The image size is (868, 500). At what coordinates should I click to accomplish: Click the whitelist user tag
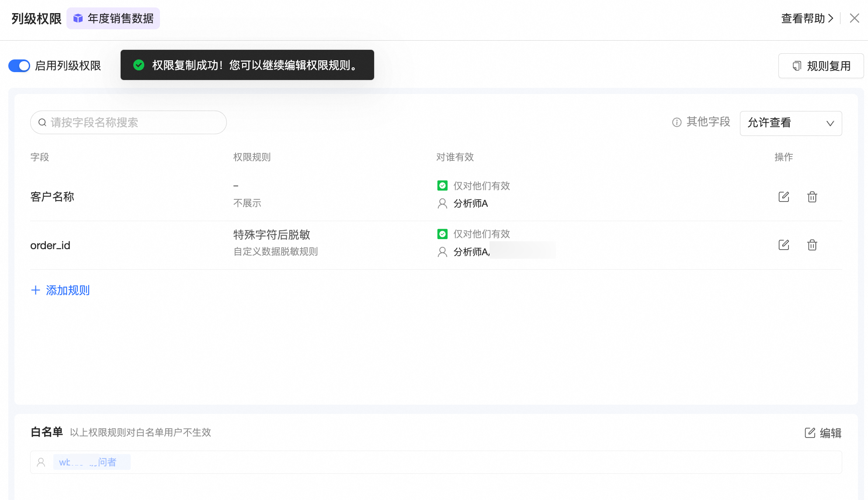click(x=92, y=462)
